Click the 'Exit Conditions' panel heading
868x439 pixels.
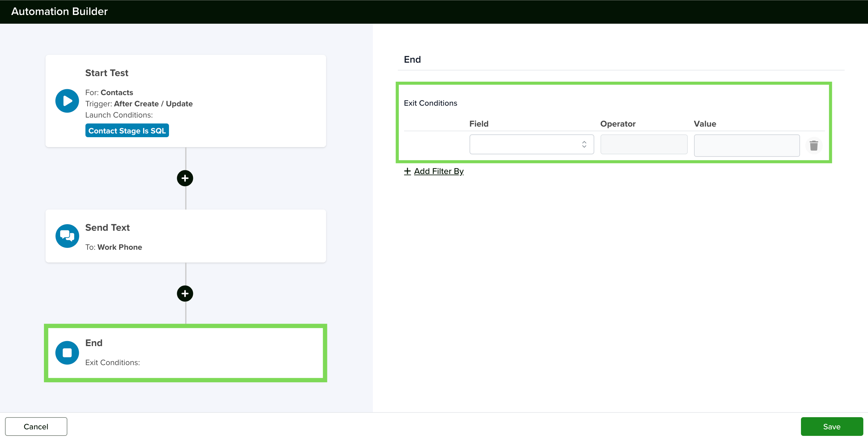430,103
